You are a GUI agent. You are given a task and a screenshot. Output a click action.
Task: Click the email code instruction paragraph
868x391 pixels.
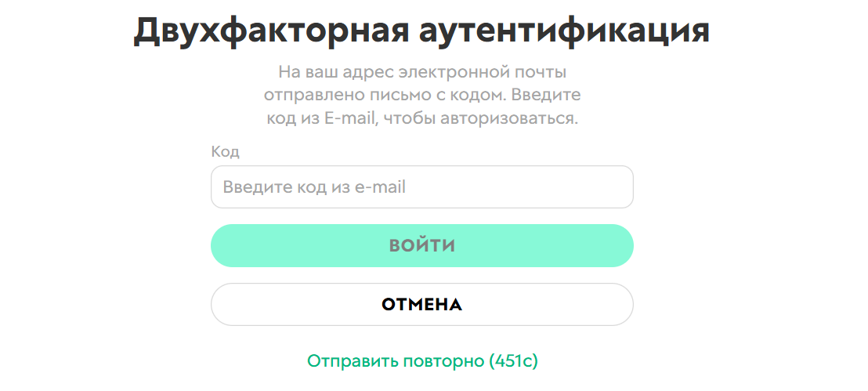click(421, 96)
